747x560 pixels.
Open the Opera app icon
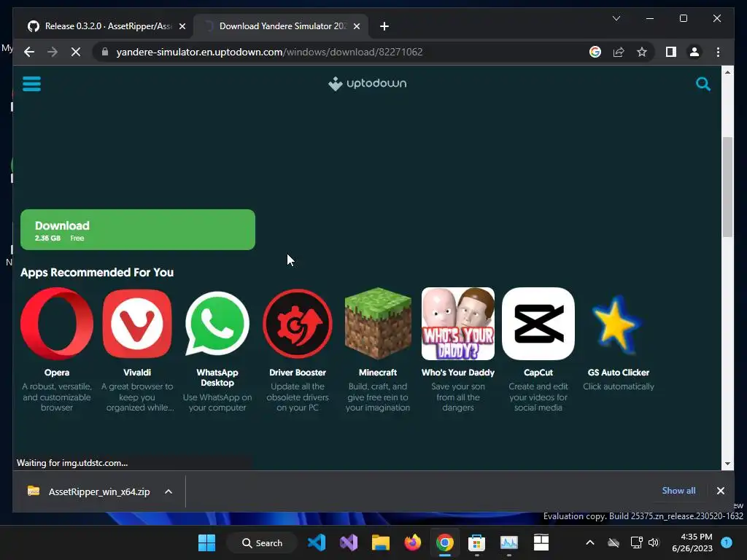coord(57,323)
